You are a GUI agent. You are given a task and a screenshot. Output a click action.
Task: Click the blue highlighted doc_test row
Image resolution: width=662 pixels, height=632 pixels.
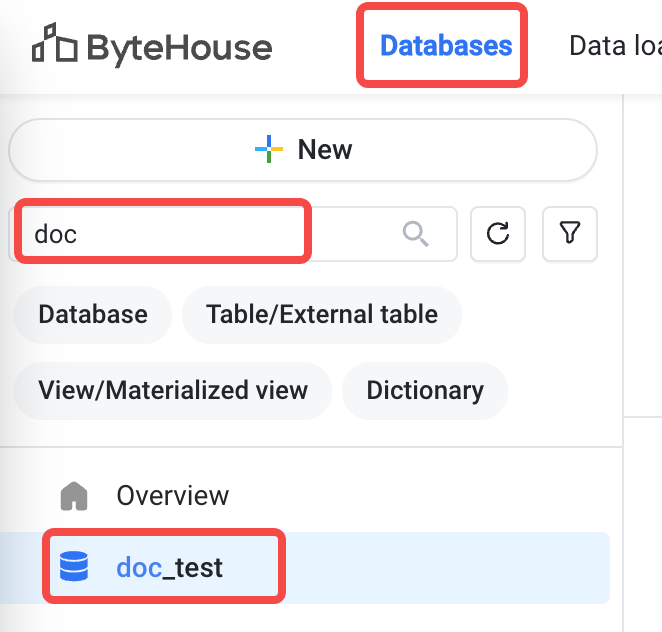coord(305,567)
